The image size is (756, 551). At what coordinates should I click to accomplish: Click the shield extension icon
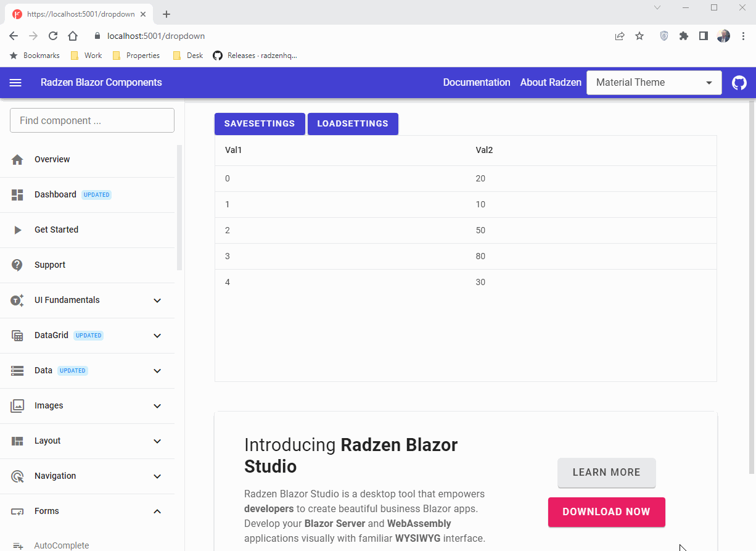(664, 36)
